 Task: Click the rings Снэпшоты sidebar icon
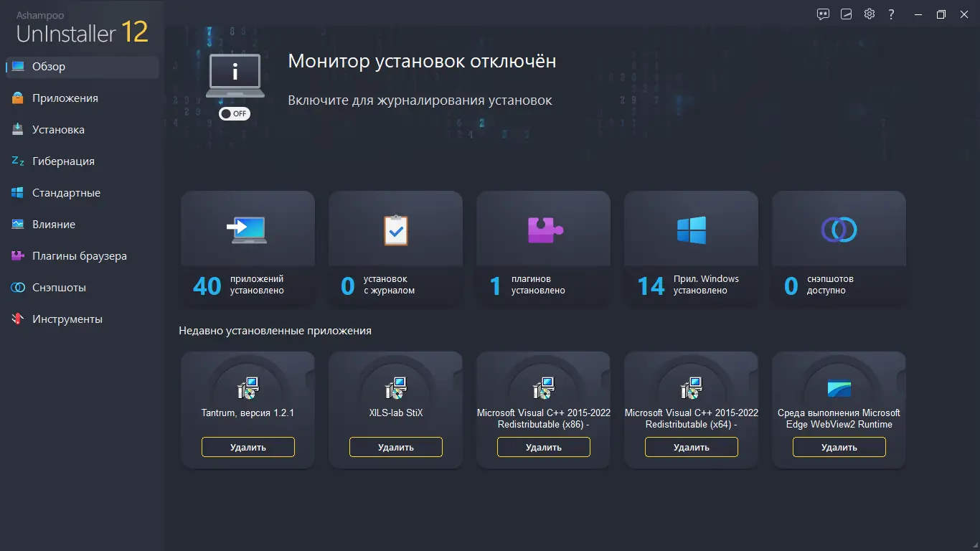pyautogui.click(x=18, y=288)
